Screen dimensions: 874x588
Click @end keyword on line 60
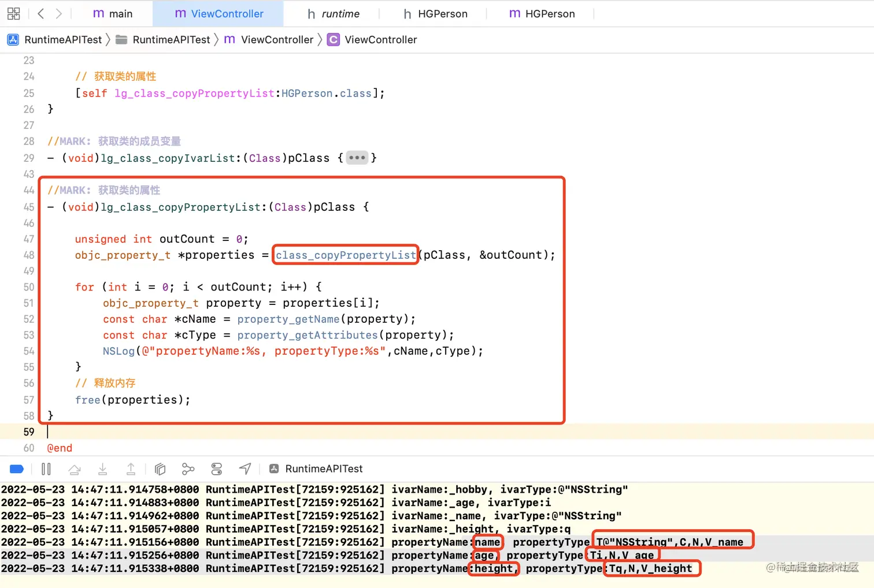coord(60,448)
